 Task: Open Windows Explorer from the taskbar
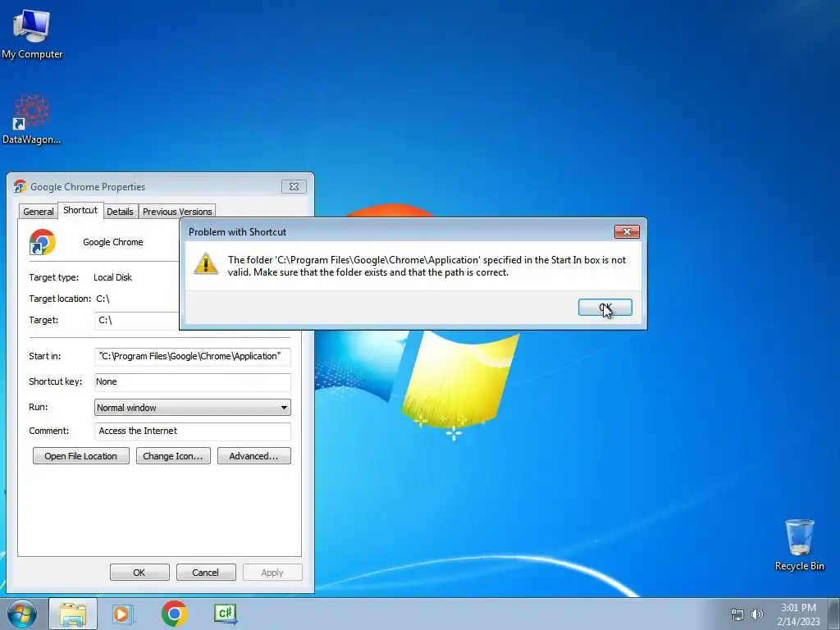pyautogui.click(x=73, y=614)
